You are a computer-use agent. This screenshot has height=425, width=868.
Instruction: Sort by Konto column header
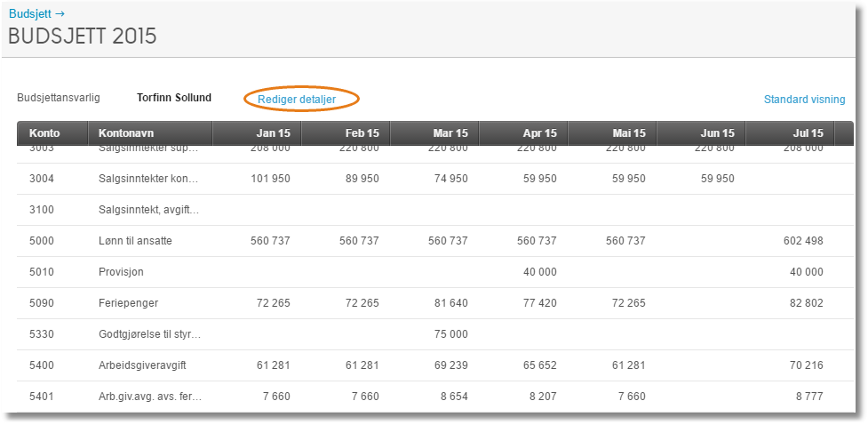pos(52,133)
